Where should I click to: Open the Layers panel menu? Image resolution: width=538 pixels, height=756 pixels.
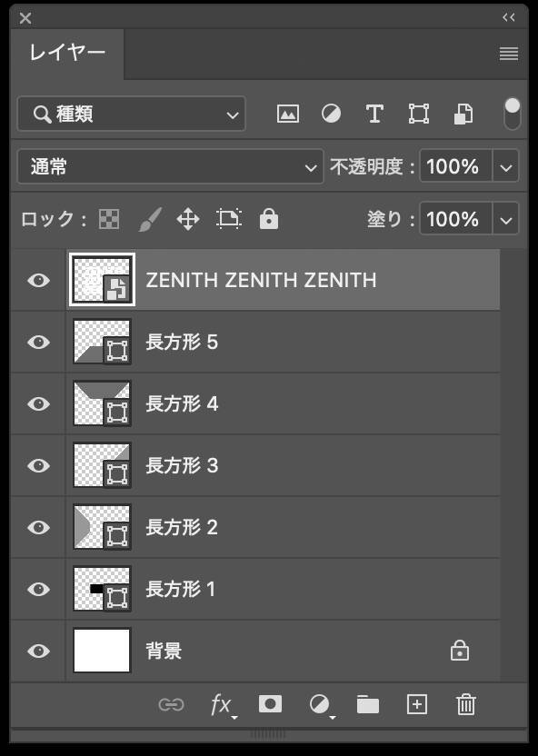507,54
